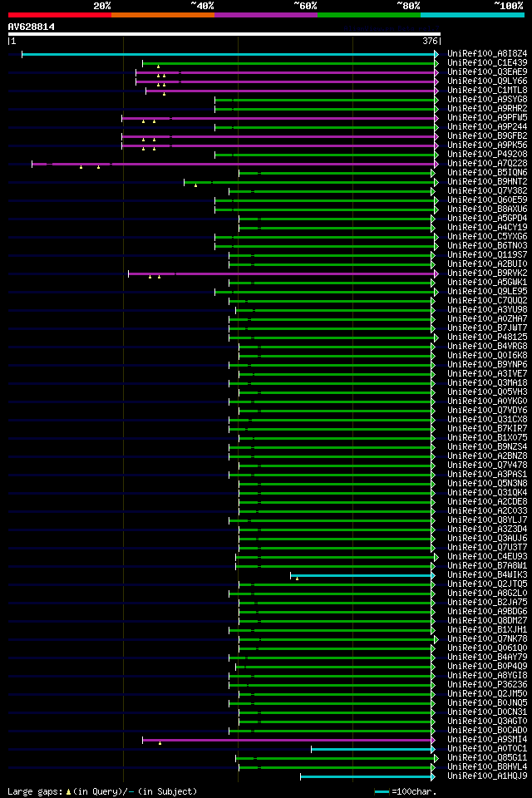532x798 pixels.
Task: Select label UniRef100_A9SMI4
Action: (x=487, y=740)
